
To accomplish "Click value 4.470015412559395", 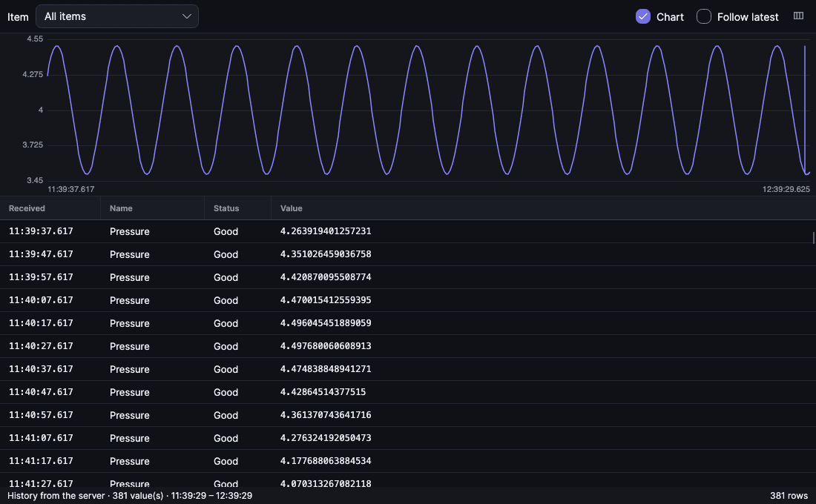I will click(326, 299).
